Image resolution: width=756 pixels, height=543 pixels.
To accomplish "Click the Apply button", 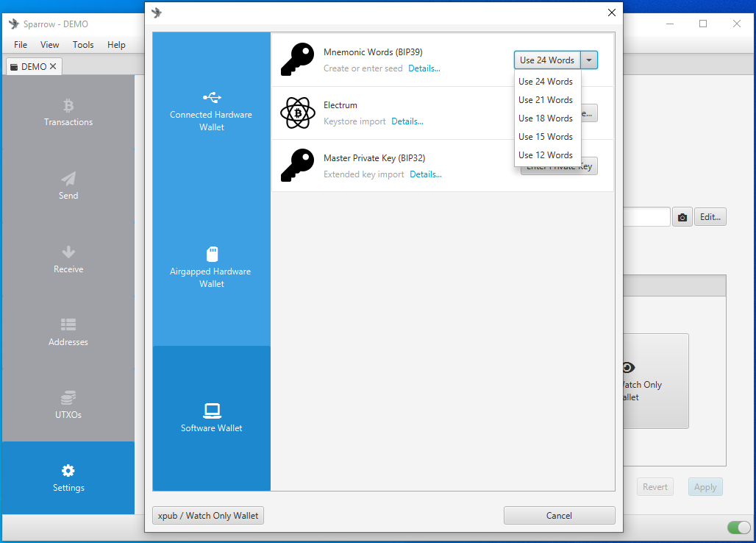I will (x=705, y=487).
